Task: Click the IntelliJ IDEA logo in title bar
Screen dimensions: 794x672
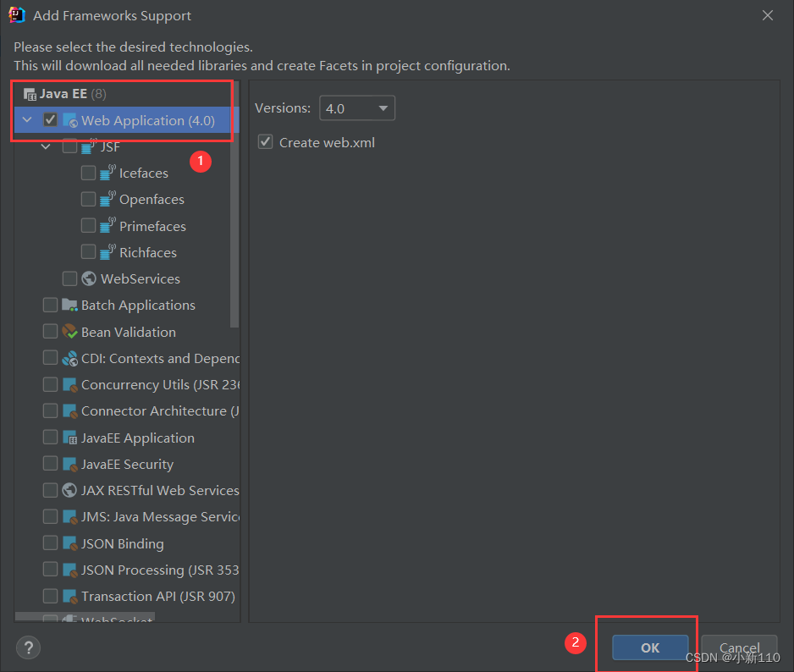Action: coord(17,15)
